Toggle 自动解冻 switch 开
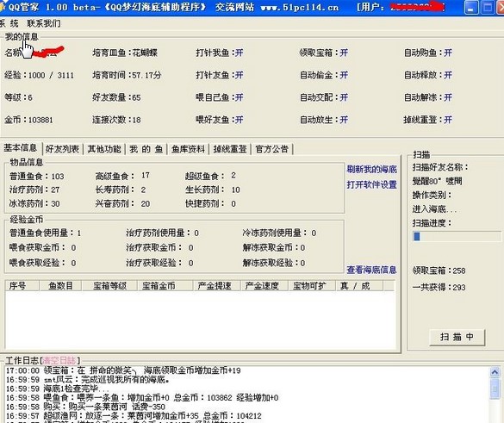Image resolution: width=504 pixels, height=423 pixels. [448, 97]
